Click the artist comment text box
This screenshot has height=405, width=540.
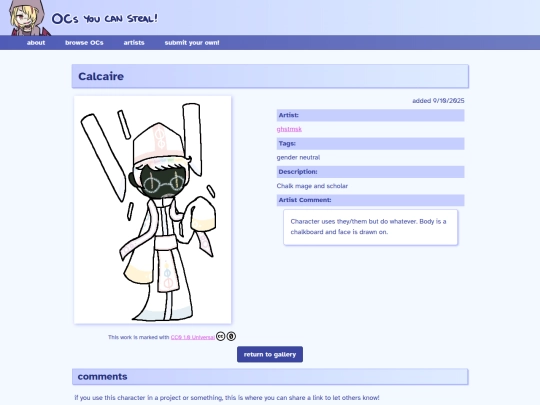(x=371, y=227)
